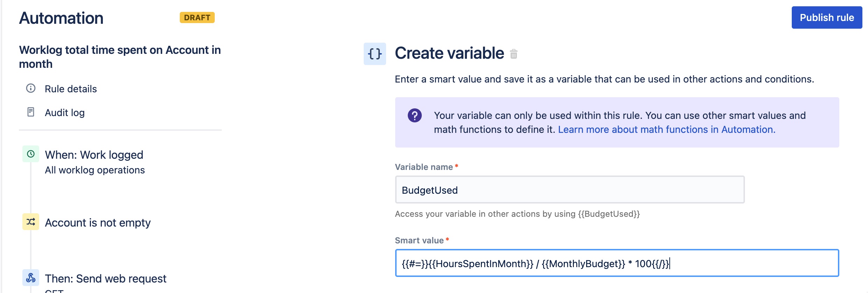Click the Automation page heading
The height and width of the screenshot is (293, 868).
[x=61, y=18]
